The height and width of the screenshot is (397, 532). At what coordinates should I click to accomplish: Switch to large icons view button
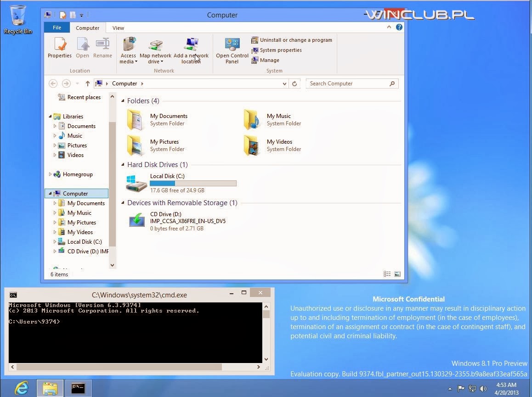coord(397,274)
